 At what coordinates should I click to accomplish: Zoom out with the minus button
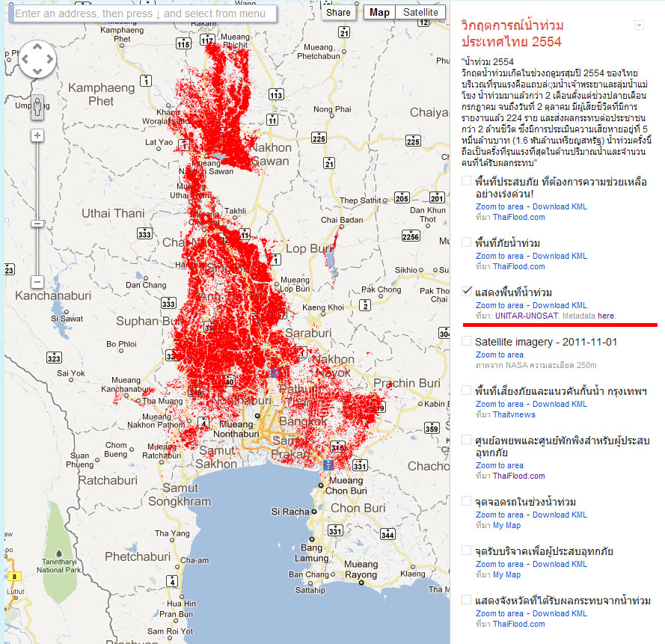37,281
